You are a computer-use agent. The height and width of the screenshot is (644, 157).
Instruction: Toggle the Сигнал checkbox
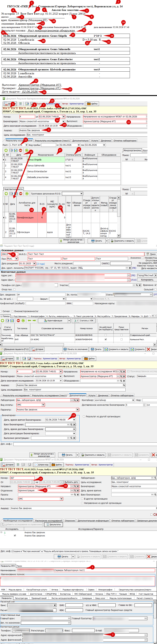pos(1,311)
